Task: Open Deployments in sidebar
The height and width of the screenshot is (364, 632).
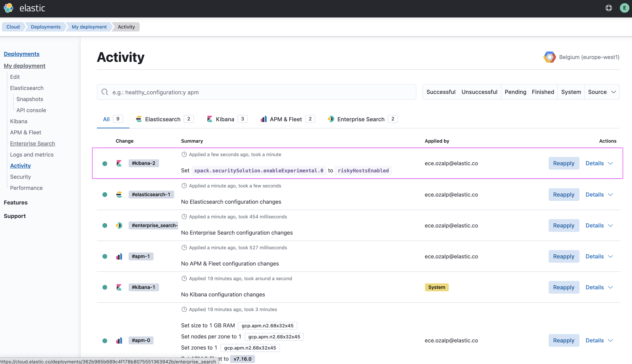Action: 21,54
